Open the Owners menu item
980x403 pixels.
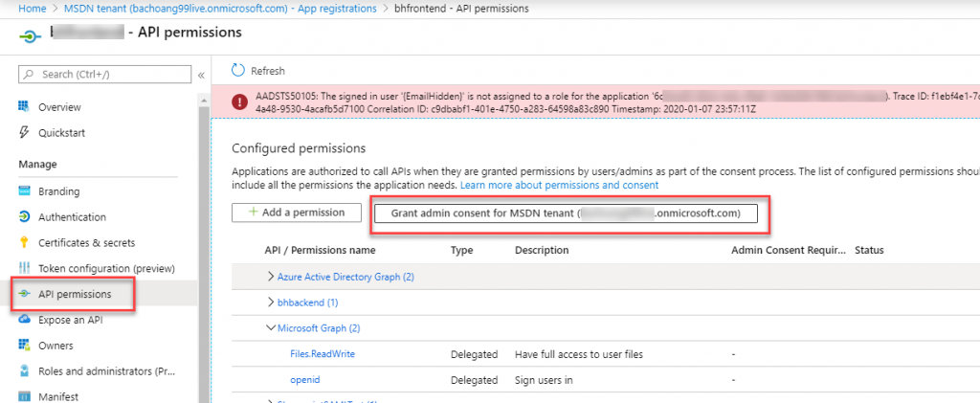pos(56,345)
